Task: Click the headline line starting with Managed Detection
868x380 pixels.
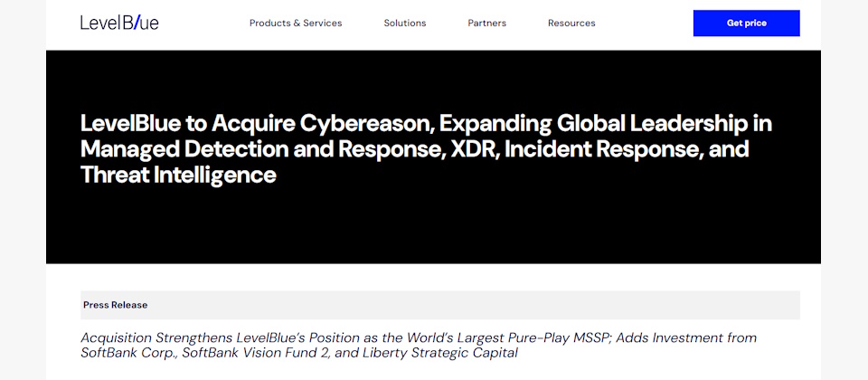Action: point(414,149)
